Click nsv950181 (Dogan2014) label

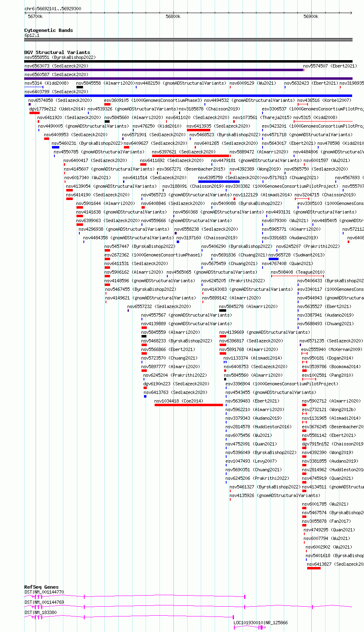click(x=328, y=358)
